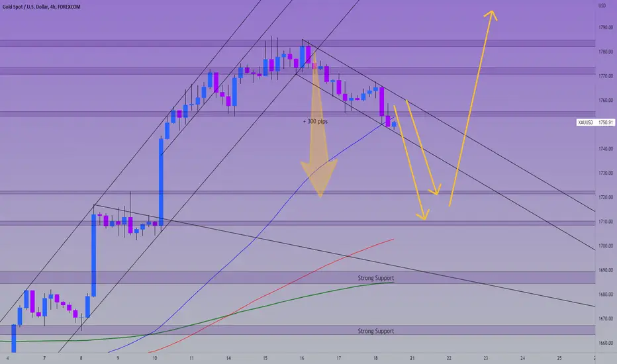
Task: Select date 14 on the time axis
Action: point(228,358)
